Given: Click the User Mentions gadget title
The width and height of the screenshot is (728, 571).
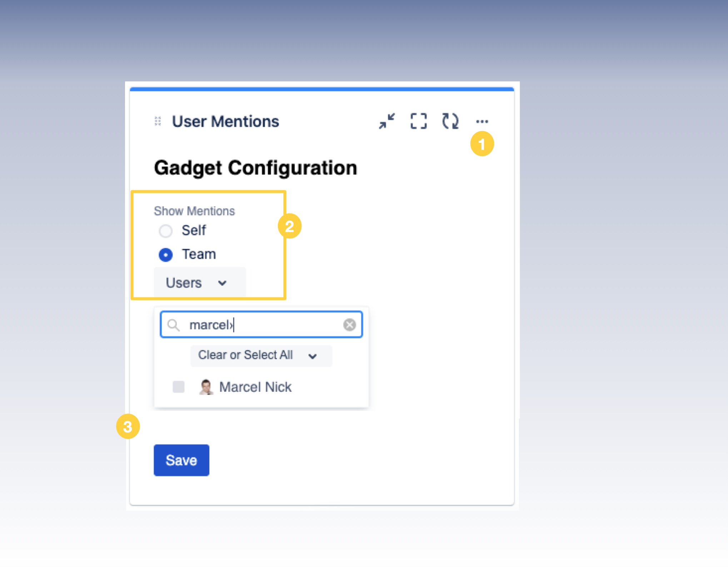Looking at the screenshot, I should (x=225, y=121).
